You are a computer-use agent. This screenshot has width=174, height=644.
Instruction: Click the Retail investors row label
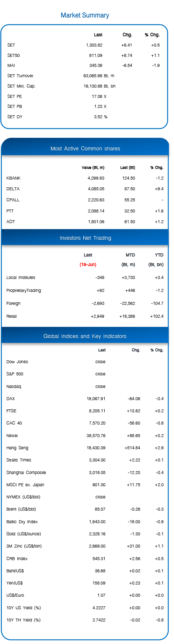pyautogui.click(x=11, y=316)
